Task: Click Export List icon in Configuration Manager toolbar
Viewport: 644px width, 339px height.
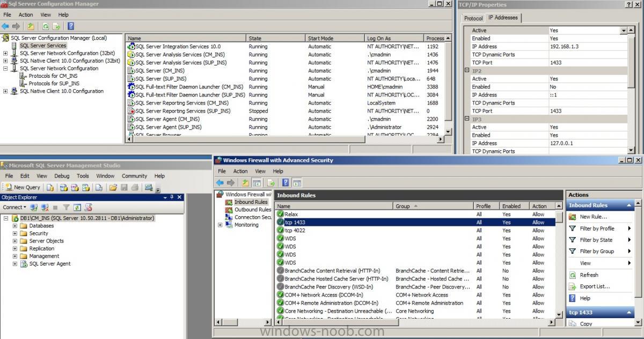Action: click(x=55, y=26)
